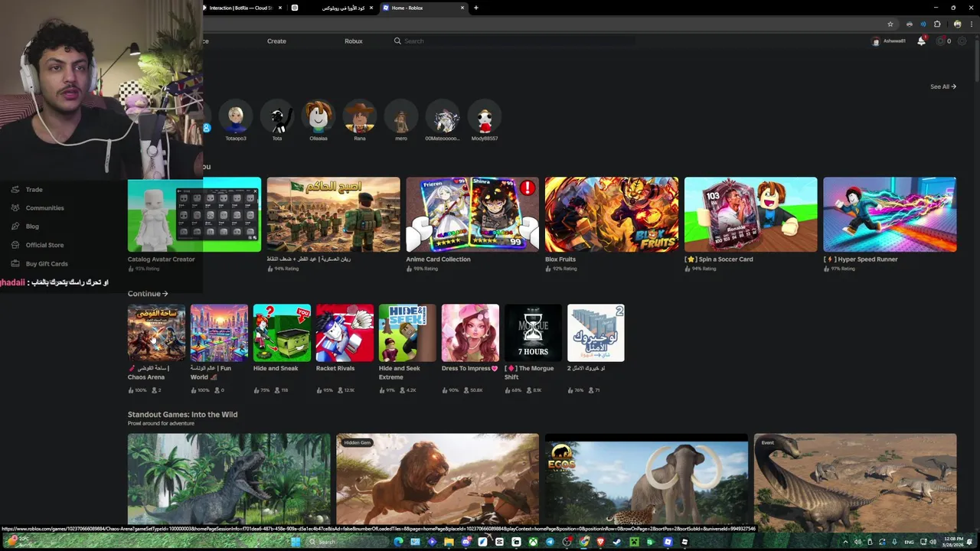980x551 pixels.
Task: Open Fun World game thumbnail
Action: 220,333
